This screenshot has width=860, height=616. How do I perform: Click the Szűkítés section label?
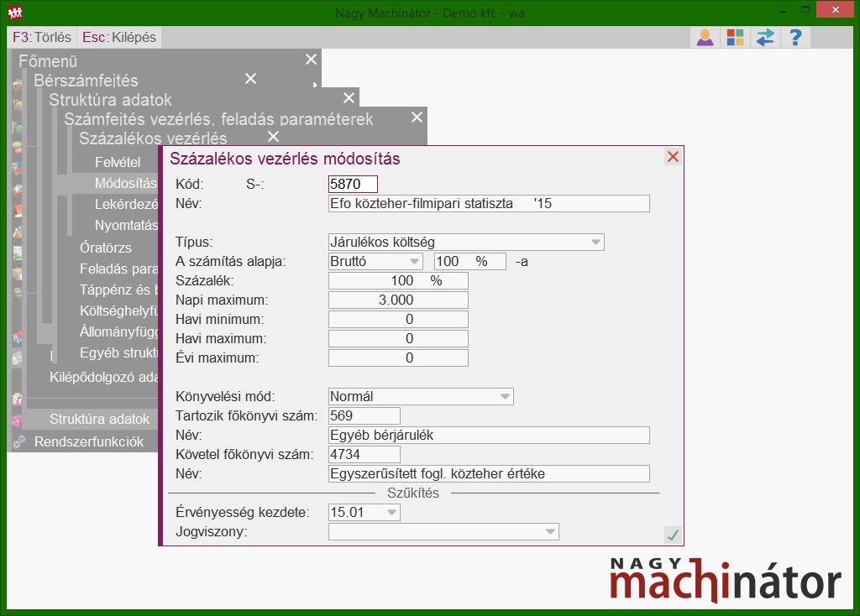[x=413, y=493]
